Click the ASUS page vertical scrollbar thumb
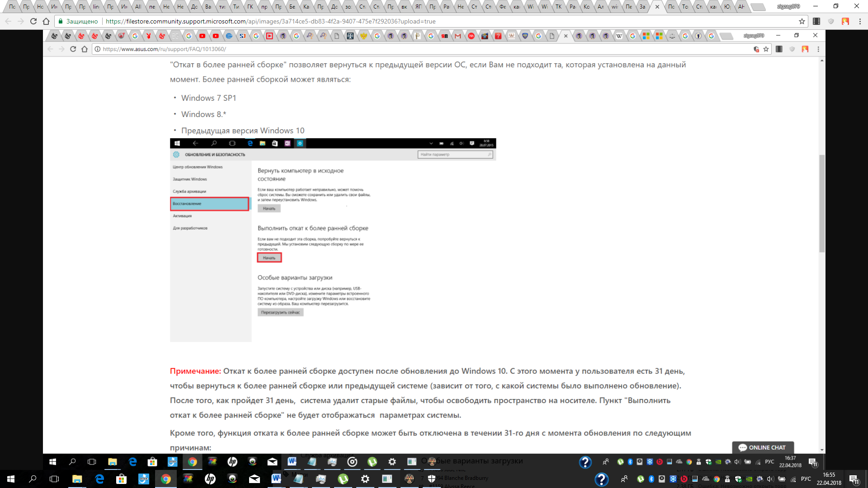The image size is (868, 488). coord(822,203)
